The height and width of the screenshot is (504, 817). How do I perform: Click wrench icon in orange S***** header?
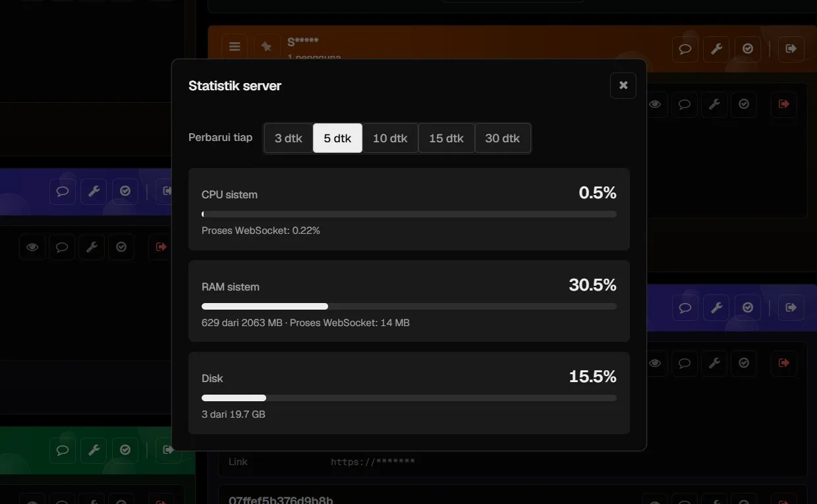coord(716,49)
